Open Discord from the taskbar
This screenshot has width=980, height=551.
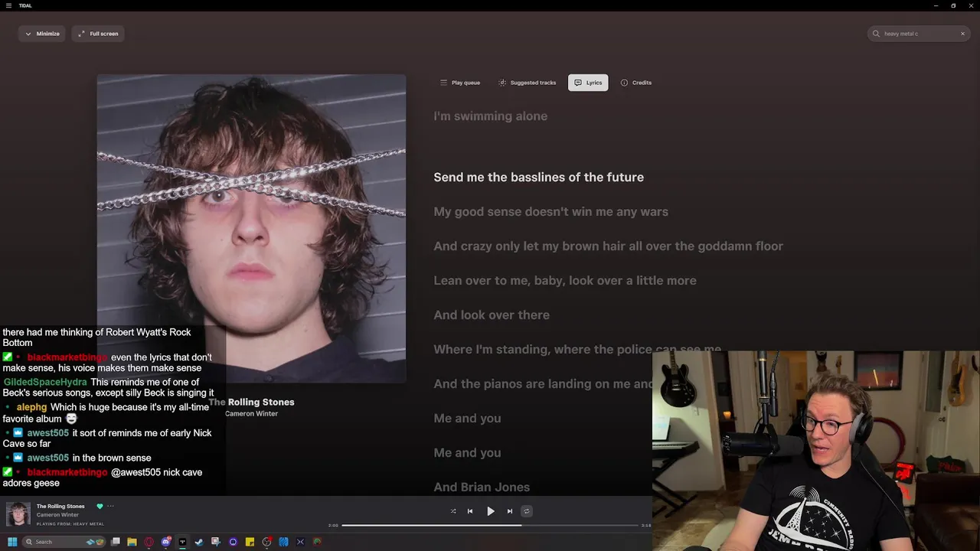(x=166, y=542)
